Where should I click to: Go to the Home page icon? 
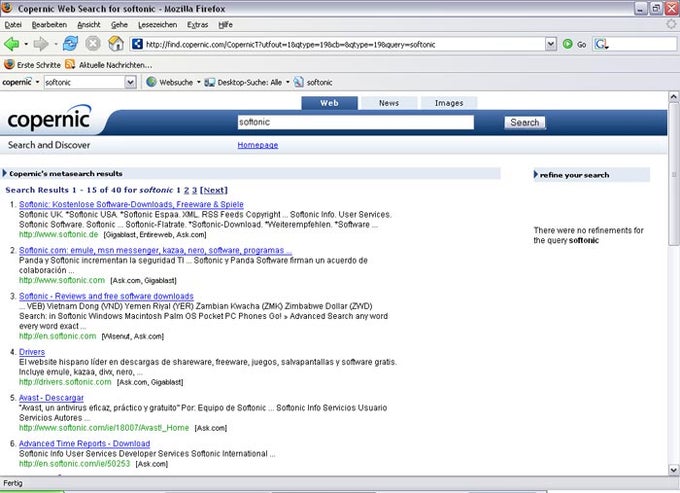click(116, 43)
